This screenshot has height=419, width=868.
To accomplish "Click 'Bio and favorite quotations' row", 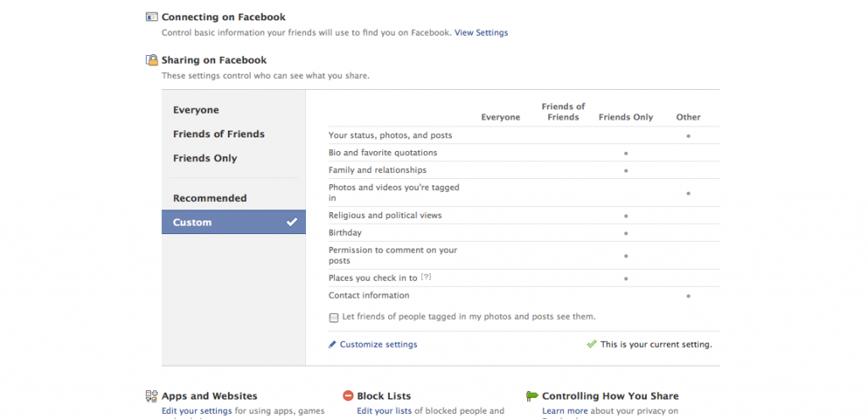I will [x=524, y=153].
